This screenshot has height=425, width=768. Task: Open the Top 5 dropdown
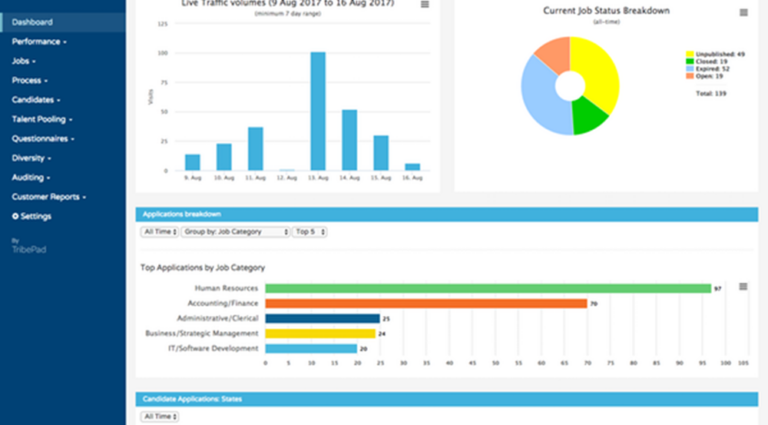pos(309,232)
